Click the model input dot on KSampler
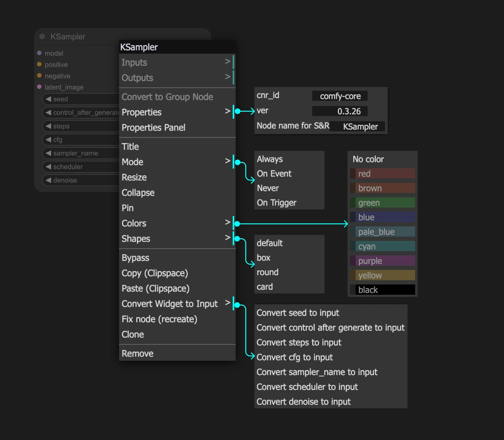The image size is (504, 440). (40, 53)
